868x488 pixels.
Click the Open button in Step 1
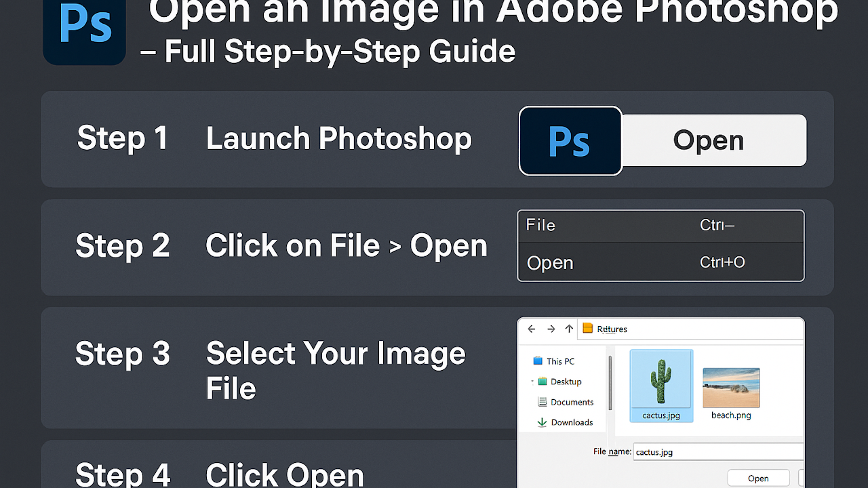pyautogui.click(x=714, y=140)
